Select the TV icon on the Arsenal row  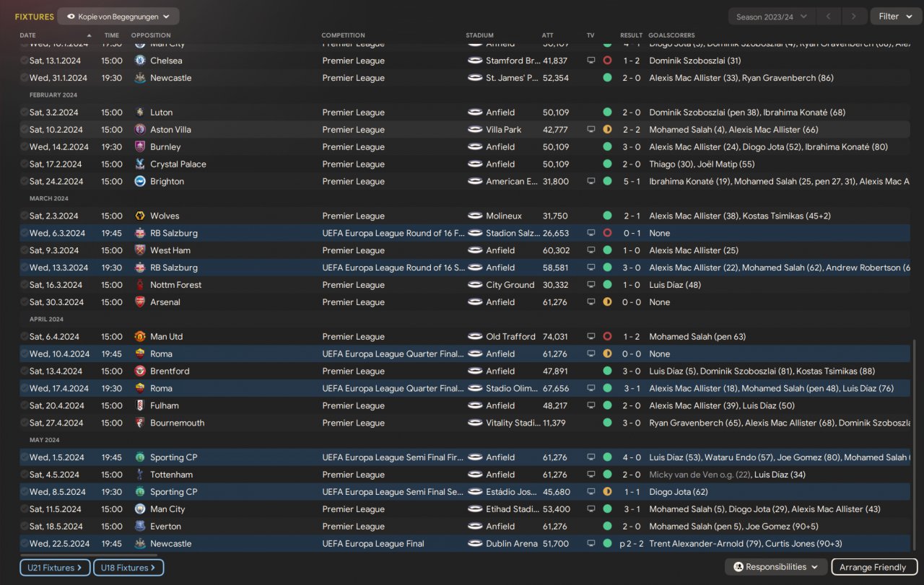click(591, 302)
